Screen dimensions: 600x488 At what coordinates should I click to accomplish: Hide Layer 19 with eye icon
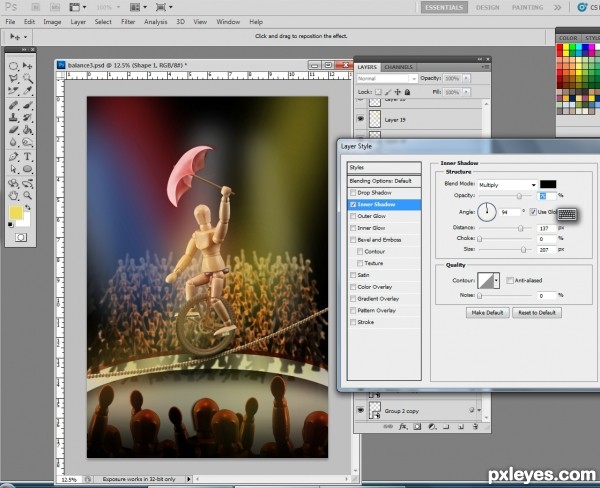[x=360, y=119]
